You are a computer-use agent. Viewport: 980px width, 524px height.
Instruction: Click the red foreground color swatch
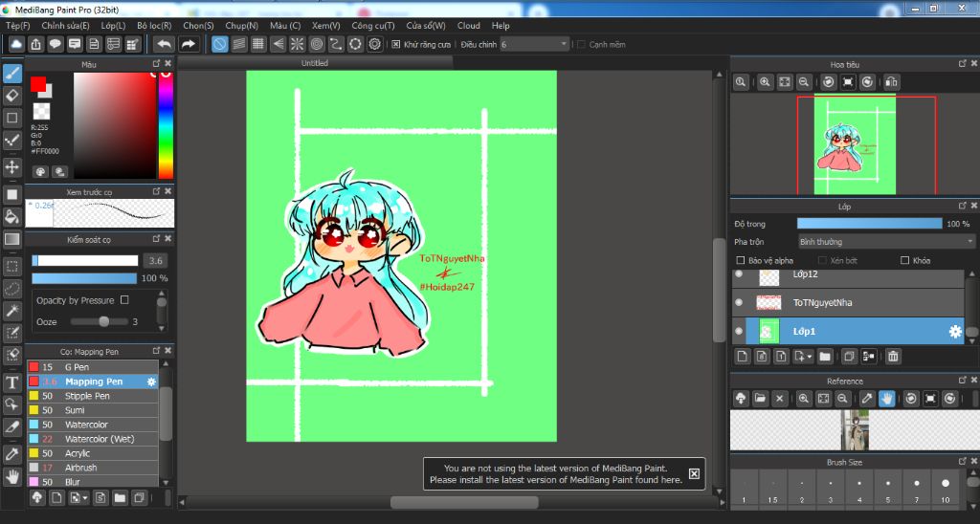click(x=37, y=84)
